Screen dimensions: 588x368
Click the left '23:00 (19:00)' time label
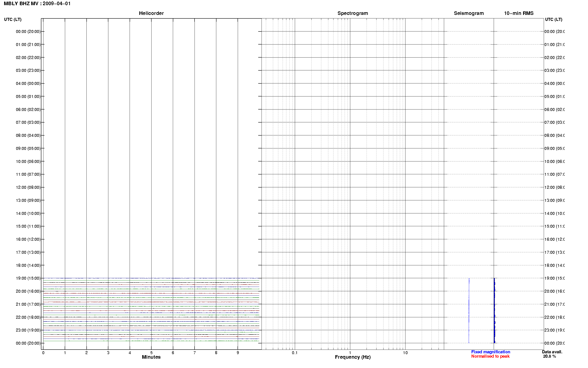pos(28,330)
